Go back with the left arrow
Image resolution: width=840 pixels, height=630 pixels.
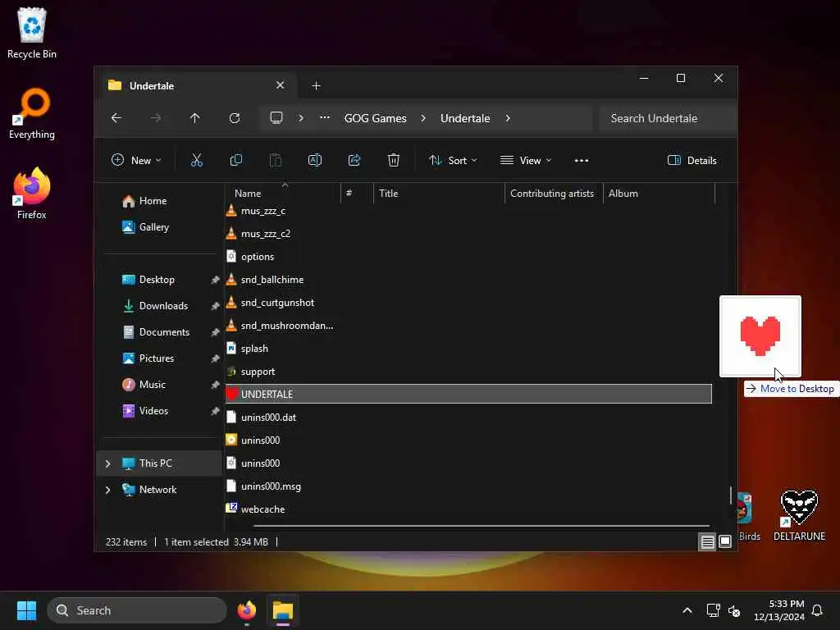116,118
